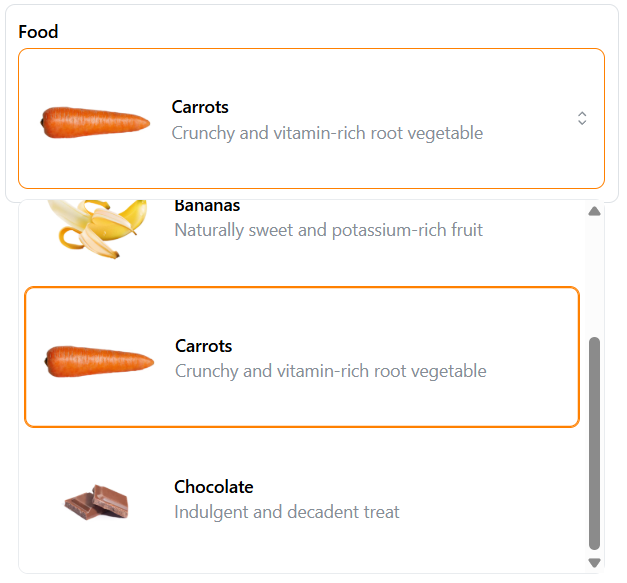Click the selected field's root vegetable description
The width and height of the screenshot is (627, 583).
coord(327,133)
